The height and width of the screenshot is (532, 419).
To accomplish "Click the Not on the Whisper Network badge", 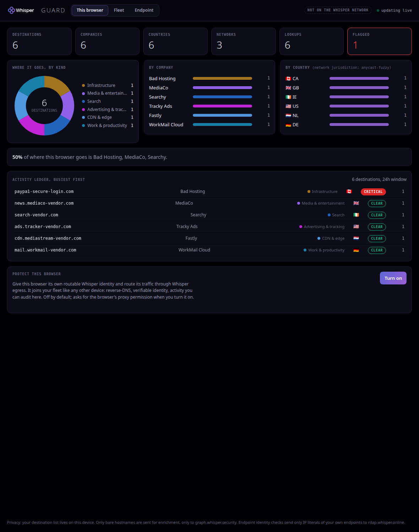I will point(338,10).
